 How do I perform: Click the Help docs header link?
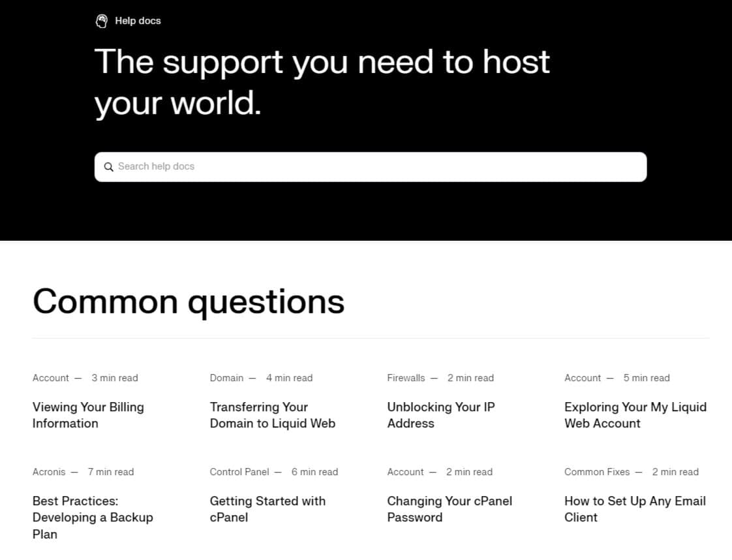point(138,21)
